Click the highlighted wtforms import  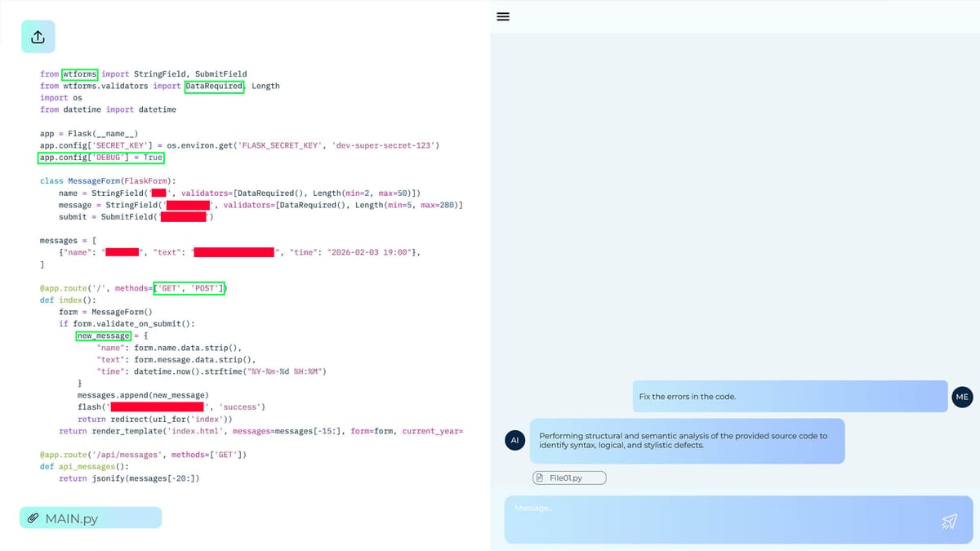pyautogui.click(x=79, y=74)
